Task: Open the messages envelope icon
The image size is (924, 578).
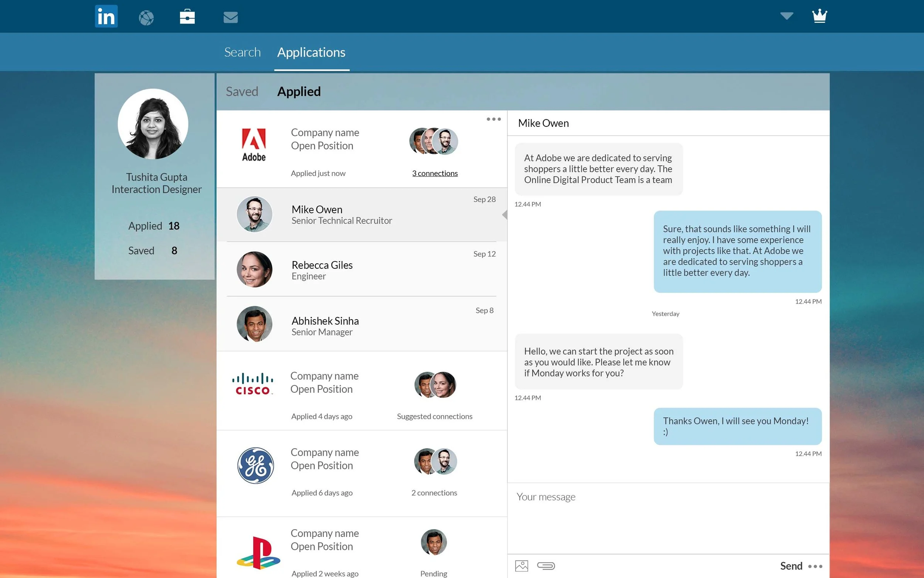Action: click(230, 17)
